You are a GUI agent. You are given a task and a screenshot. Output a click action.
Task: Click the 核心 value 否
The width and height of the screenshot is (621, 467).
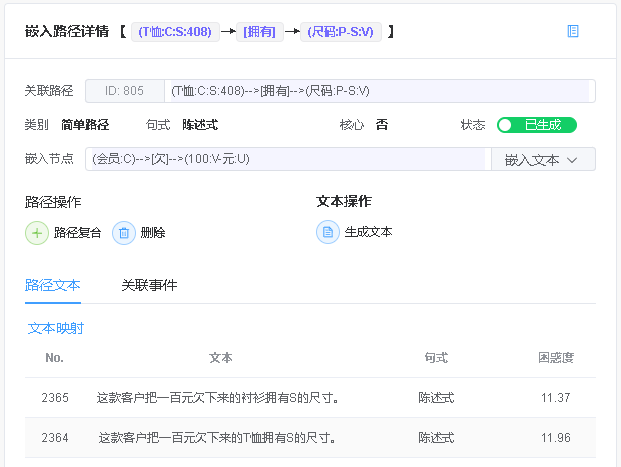(x=382, y=125)
